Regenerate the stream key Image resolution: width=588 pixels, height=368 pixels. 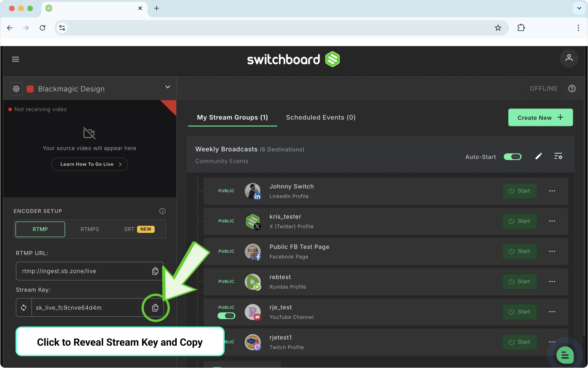pos(24,308)
